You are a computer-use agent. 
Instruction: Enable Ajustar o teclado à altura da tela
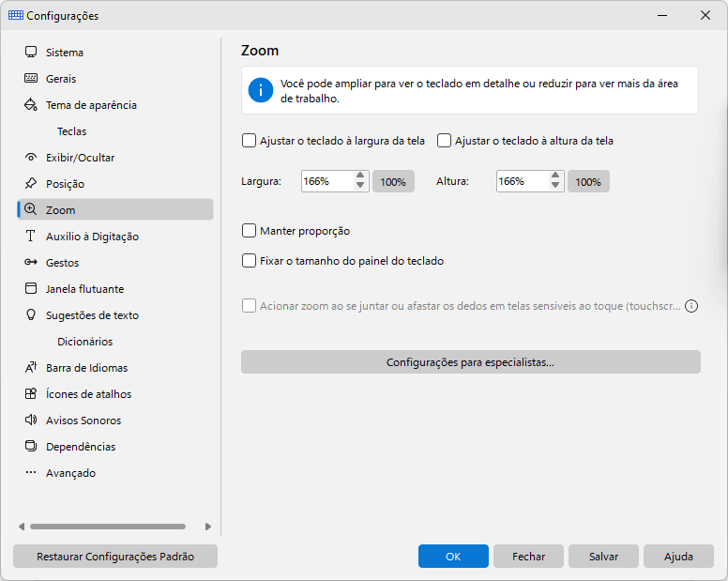coord(444,141)
